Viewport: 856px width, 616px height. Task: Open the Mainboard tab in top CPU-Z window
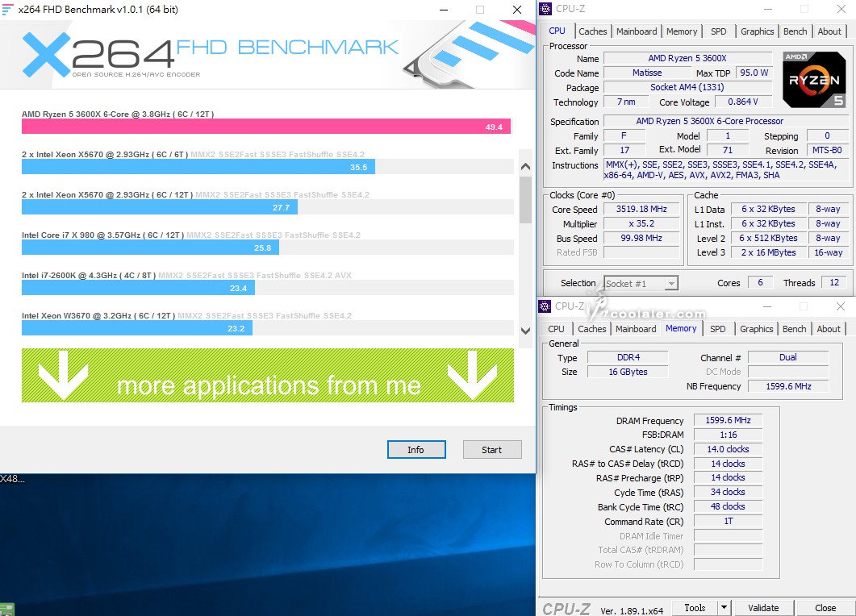tap(637, 31)
